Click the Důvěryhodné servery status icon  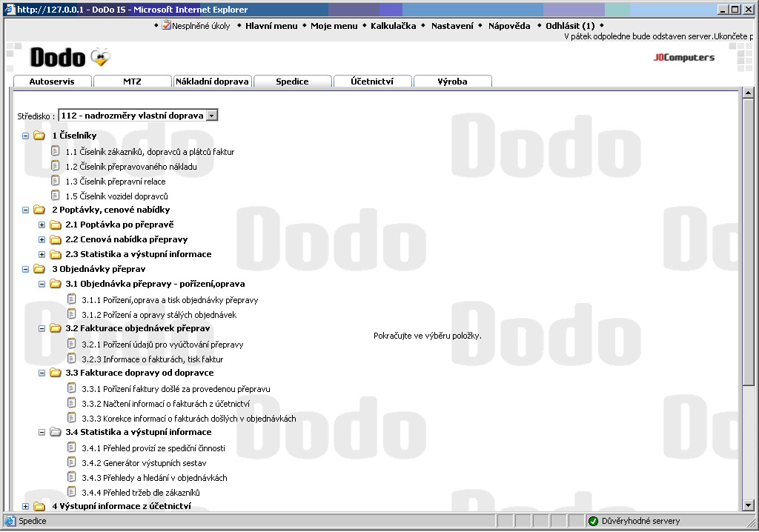tap(593, 522)
